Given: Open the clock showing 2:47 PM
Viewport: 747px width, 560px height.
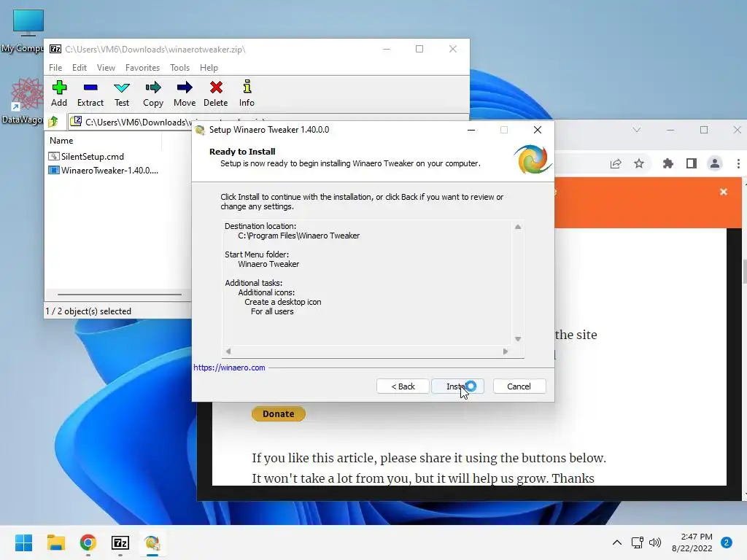Looking at the screenshot, I should pyautogui.click(x=692, y=542).
